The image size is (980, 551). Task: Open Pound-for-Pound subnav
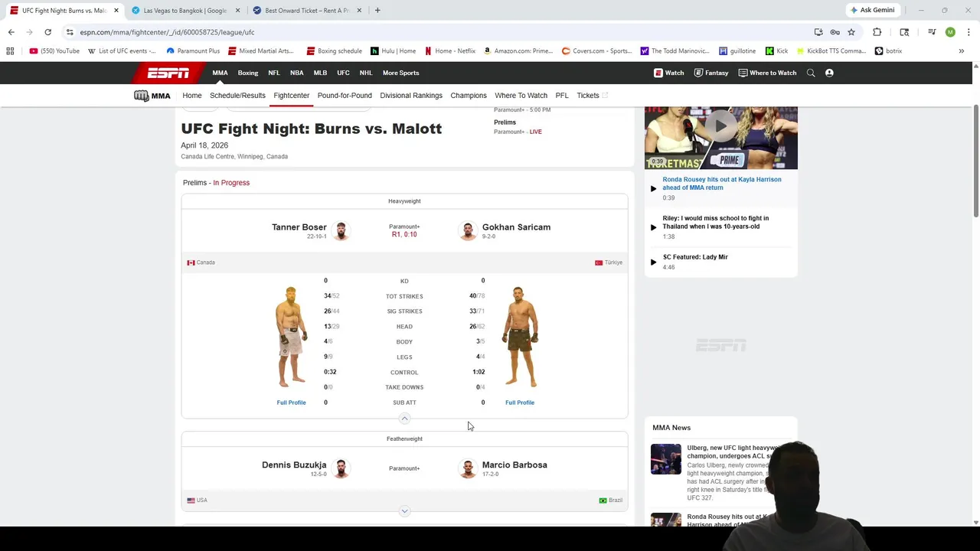pyautogui.click(x=345, y=96)
